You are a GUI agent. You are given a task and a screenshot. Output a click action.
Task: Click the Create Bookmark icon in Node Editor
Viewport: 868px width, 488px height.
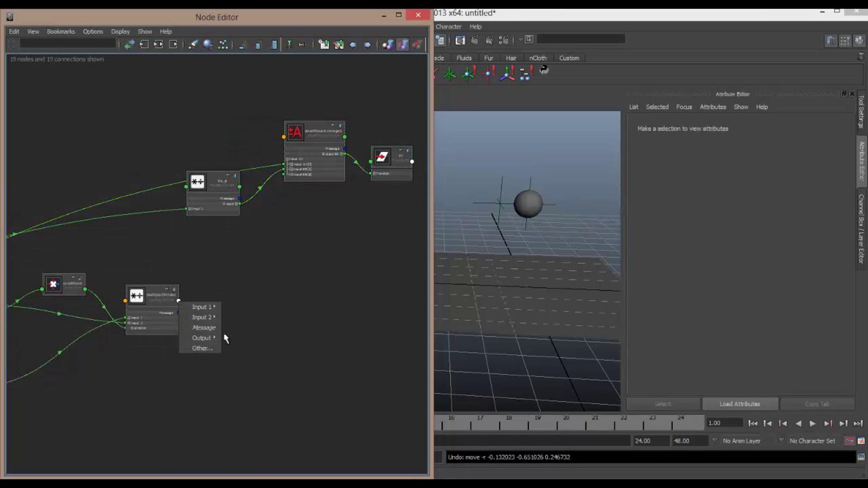point(324,44)
